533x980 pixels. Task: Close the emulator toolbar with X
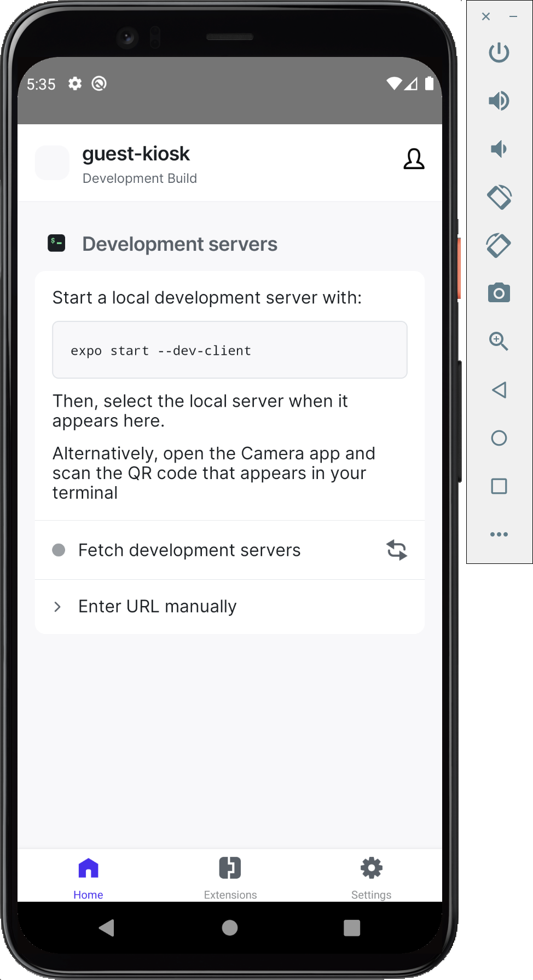click(486, 16)
